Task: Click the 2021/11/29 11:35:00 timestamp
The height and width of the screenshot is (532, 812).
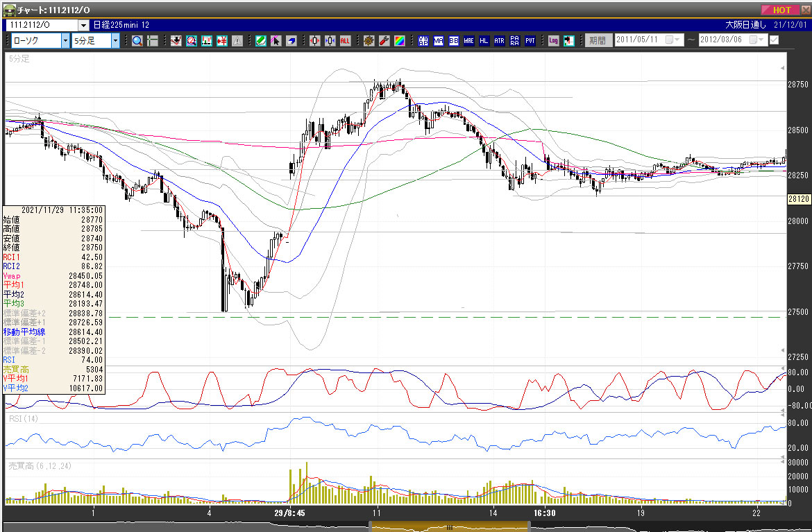Action: [62, 210]
